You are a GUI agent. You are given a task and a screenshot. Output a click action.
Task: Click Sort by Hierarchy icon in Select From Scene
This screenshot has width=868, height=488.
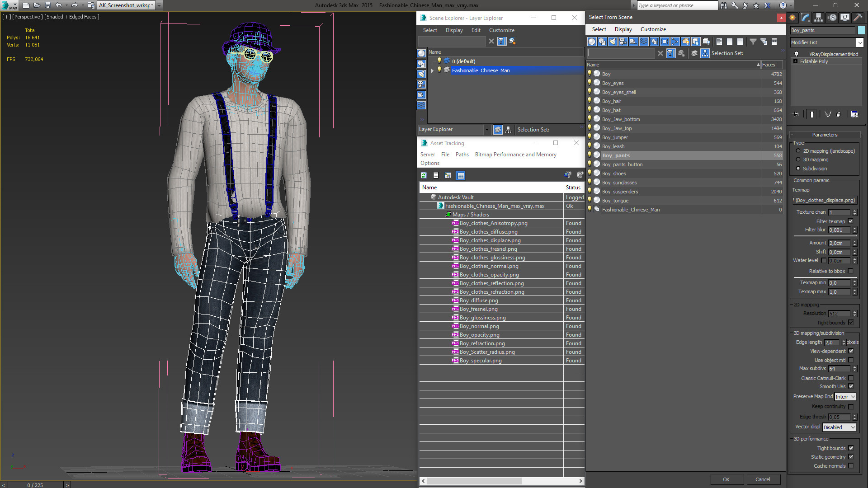(705, 53)
